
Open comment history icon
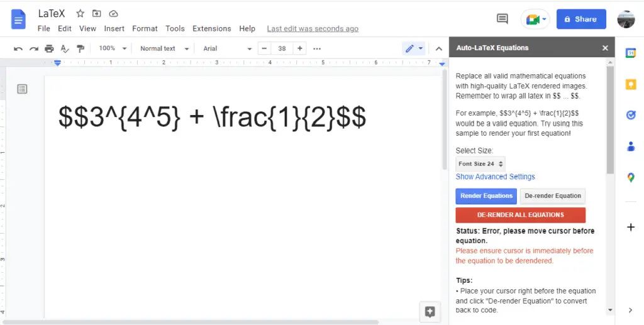pyautogui.click(x=502, y=19)
